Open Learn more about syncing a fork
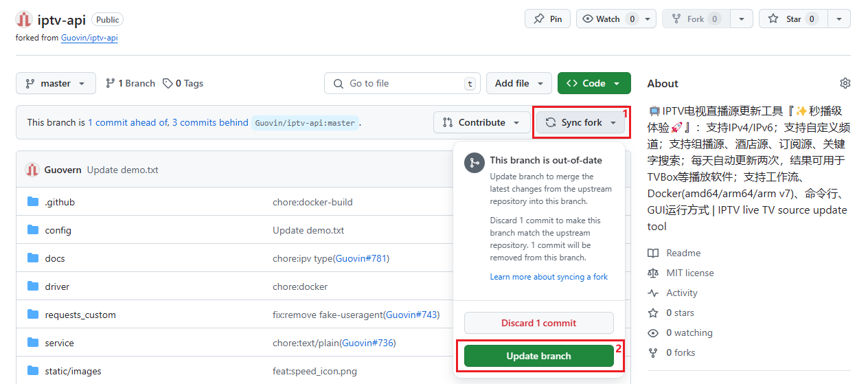Screen dimensions: 868x384 (549, 277)
